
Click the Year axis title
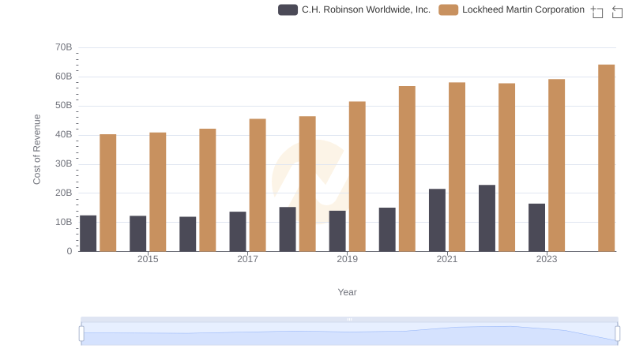click(347, 292)
